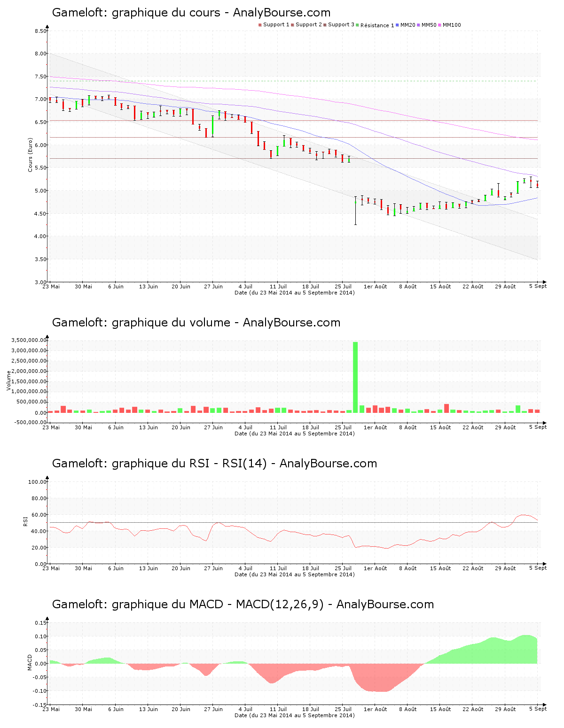Click the 20.00 value on RSI axis
Viewport: 564px width, 728px height.
pyautogui.click(x=39, y=548)
